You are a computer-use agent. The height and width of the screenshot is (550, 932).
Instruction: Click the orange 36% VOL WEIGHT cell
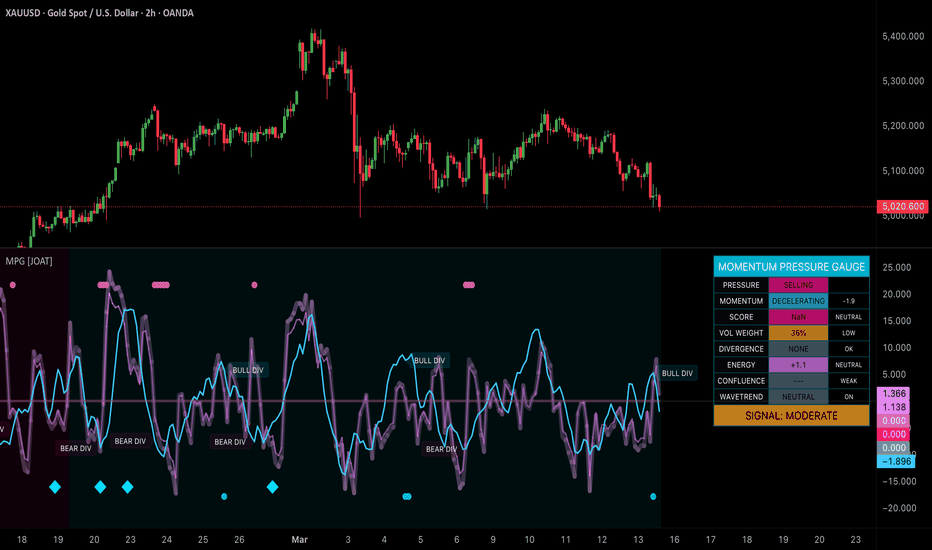click(x=798, y=333)
